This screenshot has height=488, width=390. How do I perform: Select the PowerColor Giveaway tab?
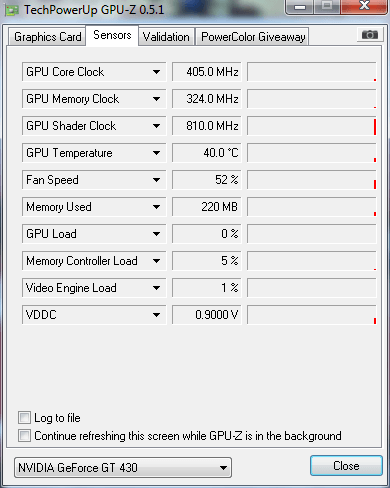click(x=253, y=37)
